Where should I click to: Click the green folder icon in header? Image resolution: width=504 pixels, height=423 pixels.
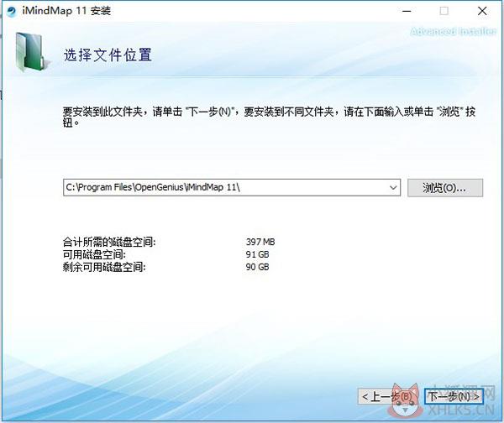(32, 52)
